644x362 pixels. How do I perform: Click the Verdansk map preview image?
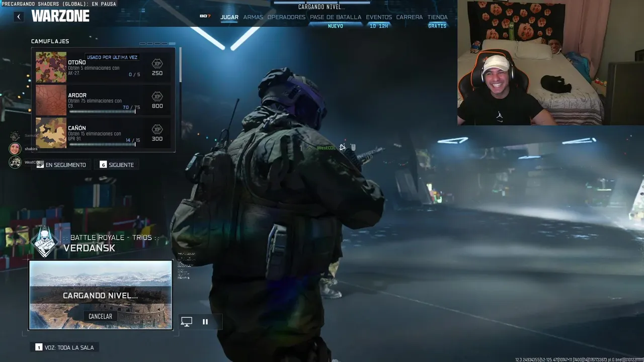coord(101,295)
